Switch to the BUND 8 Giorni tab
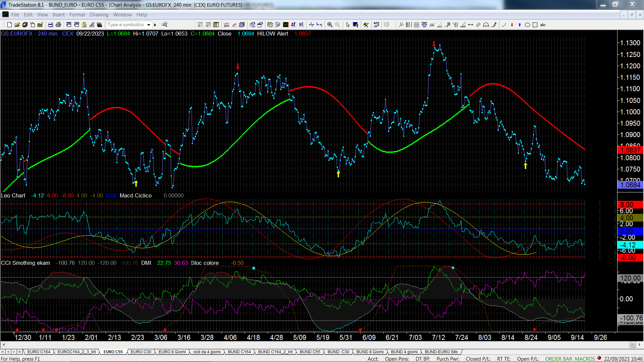Screen dimensions: 644x362 coord(370,352)
